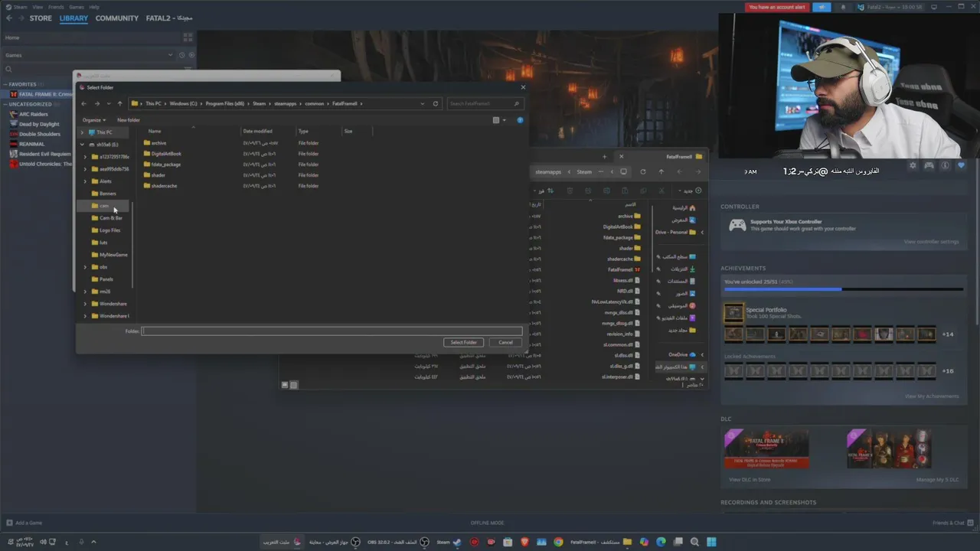980x551 pixels.
Task: Open the View menu in Steam
Action: click(38, 7)
